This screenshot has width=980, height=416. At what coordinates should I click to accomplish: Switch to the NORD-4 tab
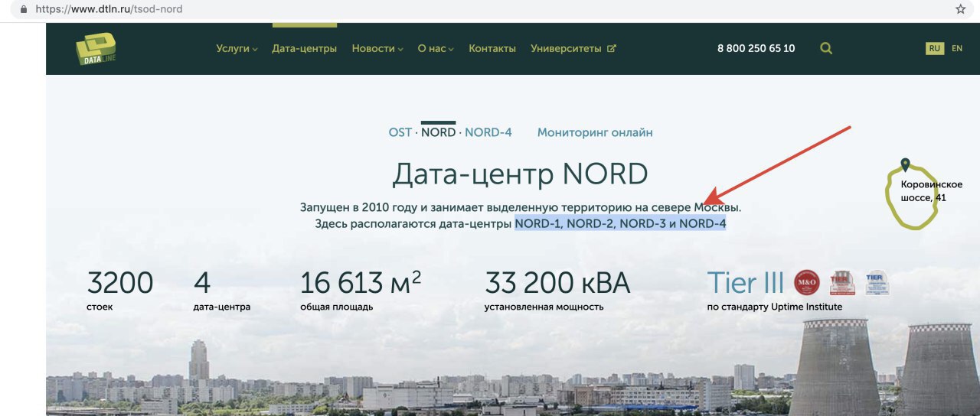coord(488,132)
